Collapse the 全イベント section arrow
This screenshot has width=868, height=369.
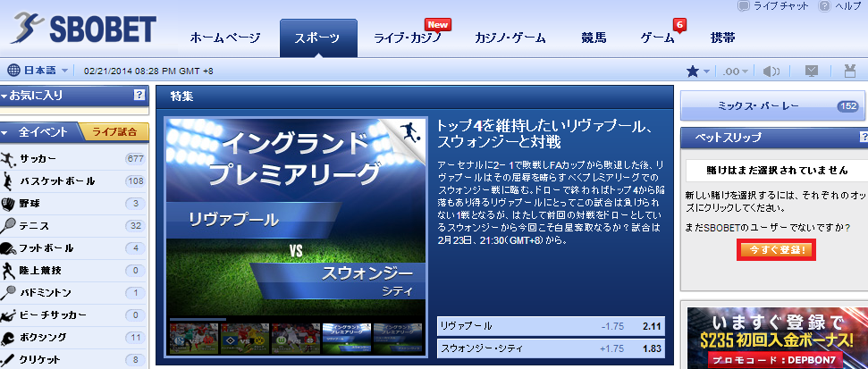[4, 133]
